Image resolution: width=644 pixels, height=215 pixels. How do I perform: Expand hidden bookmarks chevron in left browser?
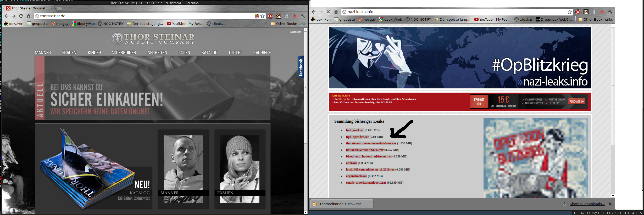[265, 23]
